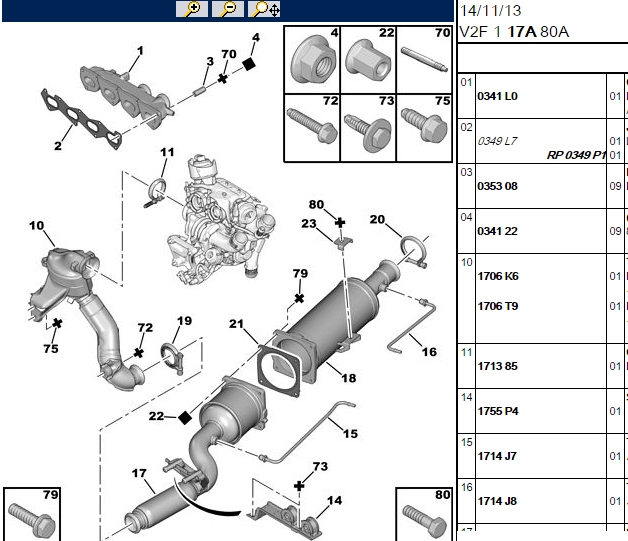Image resolution: width=628 pixels, height=541 pixels.
Task: Open the bolt thumbnail labeled 72
Action: (x=312, y=128)
